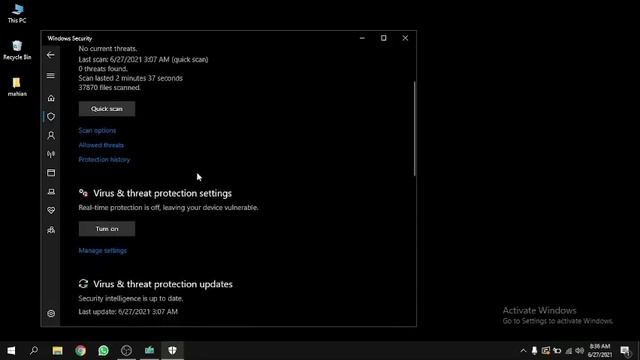Open the notification center icon
This screenshot has width=640, height=360.
(625, 351)
